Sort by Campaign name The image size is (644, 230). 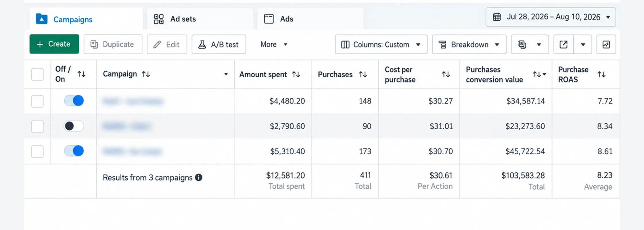pos(146,74)
